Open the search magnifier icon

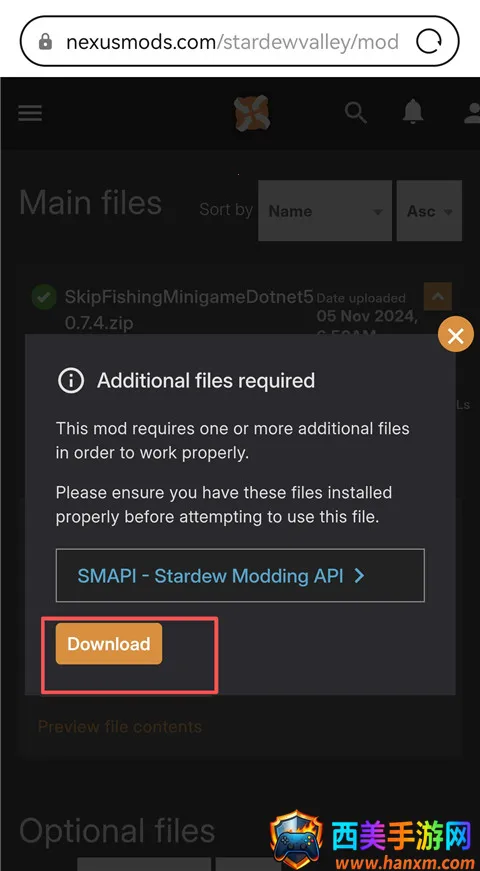pyautogui.click(x=356, y=113)
